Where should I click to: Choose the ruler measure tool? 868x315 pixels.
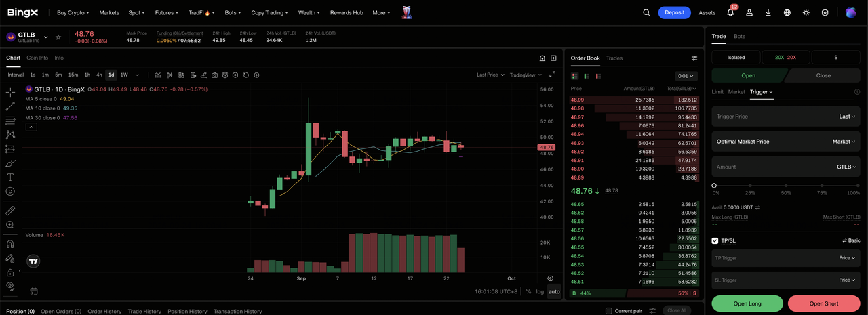pyautogui.click(x=10, y=211)
